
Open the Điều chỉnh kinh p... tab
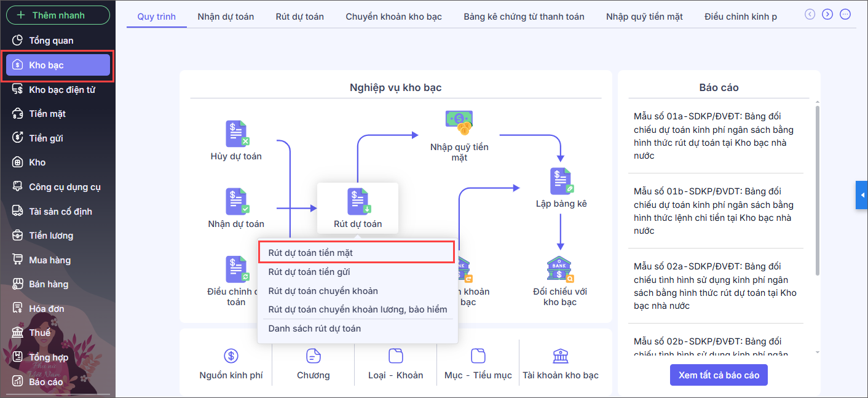[x=741, y=17]
